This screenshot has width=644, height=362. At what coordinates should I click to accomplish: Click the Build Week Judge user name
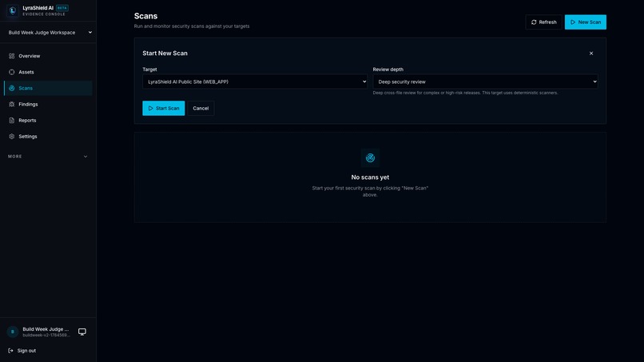click(x=46, y=329)
